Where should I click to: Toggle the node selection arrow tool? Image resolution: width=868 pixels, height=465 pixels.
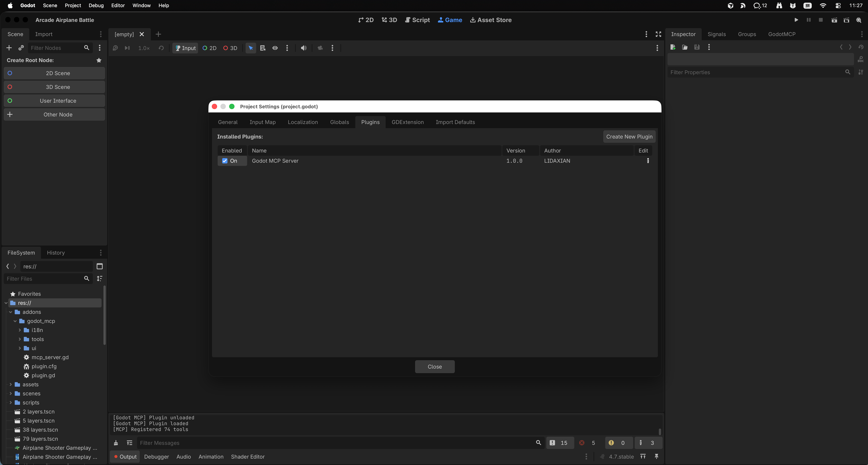pos(251,48)
